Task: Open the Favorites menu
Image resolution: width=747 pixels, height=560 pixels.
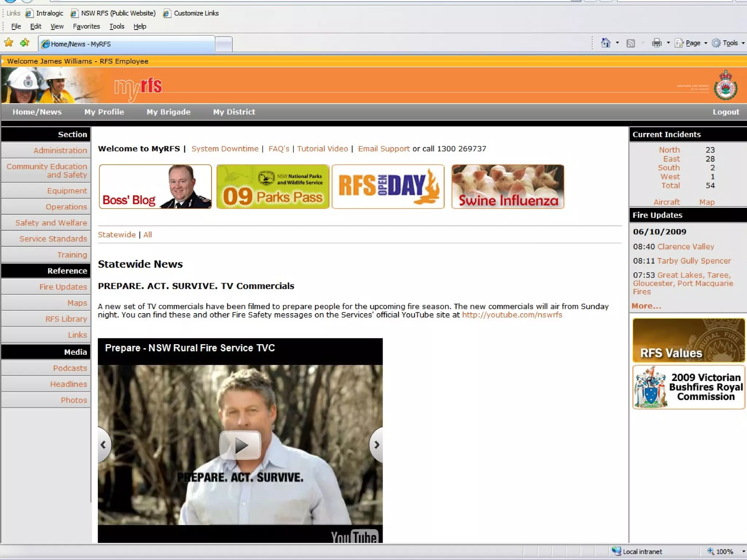Action: click(x=86, y=26)
